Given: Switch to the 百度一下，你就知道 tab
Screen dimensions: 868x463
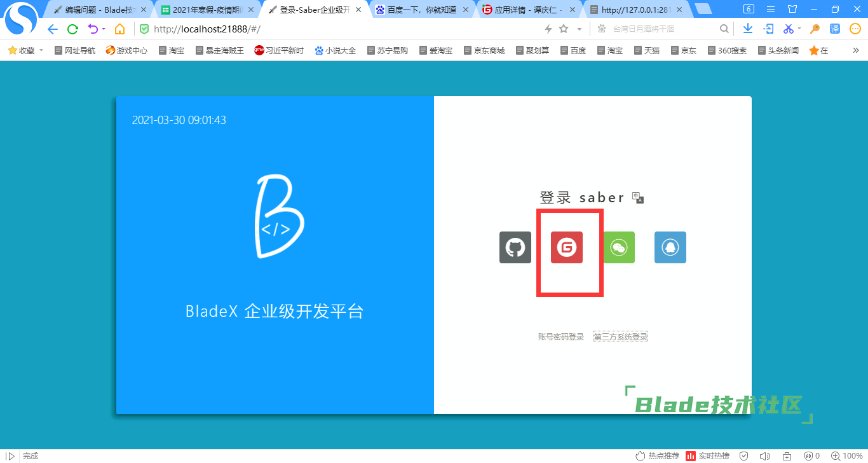Looking at the screenshot, I should point(421,10).
